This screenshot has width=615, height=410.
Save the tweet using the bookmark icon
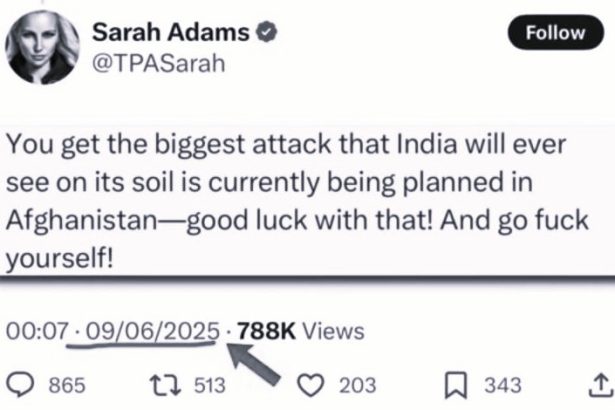click(x=456, y=386)
